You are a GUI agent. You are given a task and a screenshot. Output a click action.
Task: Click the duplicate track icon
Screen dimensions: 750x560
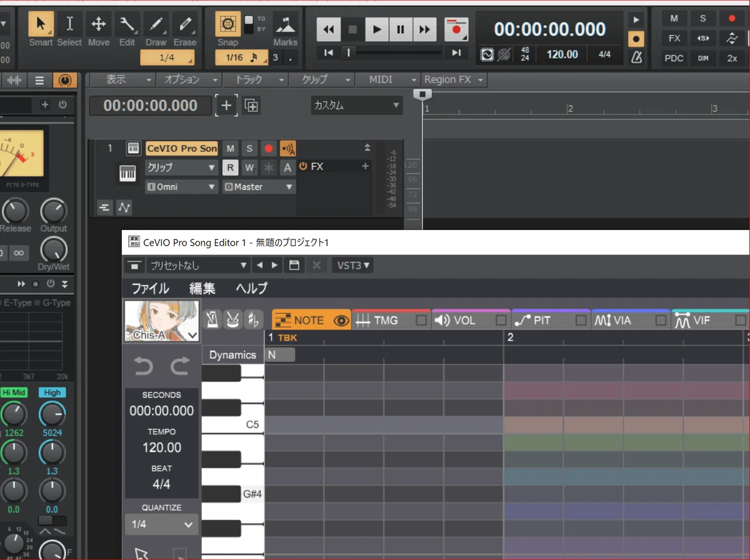point(251,106)
